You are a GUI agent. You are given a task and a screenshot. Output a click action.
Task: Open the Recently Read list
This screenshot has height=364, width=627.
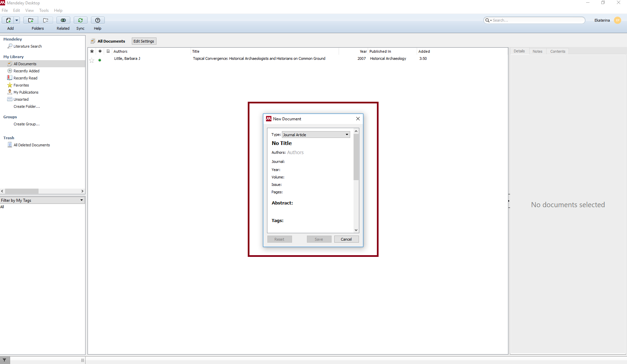(25, 78)
